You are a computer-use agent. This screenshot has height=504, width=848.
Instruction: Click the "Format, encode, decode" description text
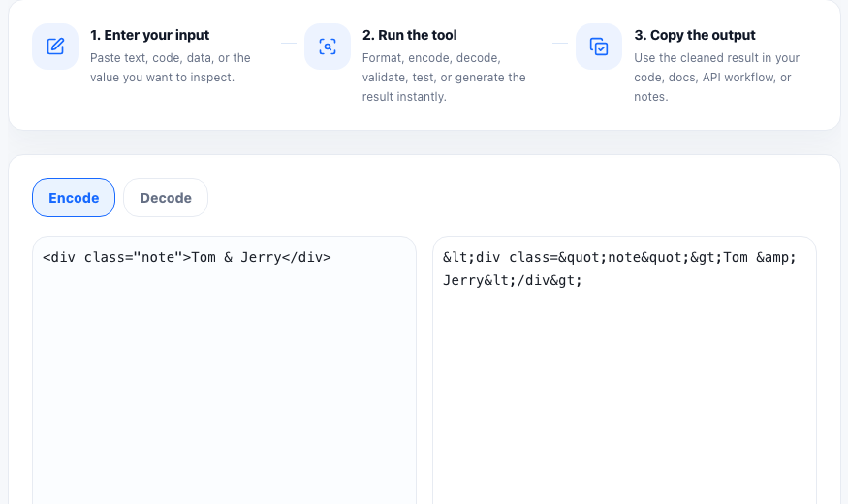tap(444, 78)
